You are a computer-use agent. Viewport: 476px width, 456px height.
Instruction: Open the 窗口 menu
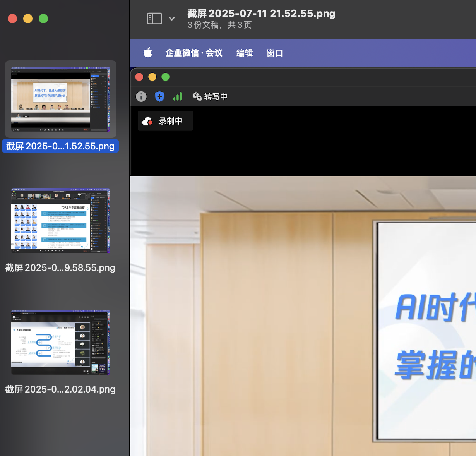275,53
